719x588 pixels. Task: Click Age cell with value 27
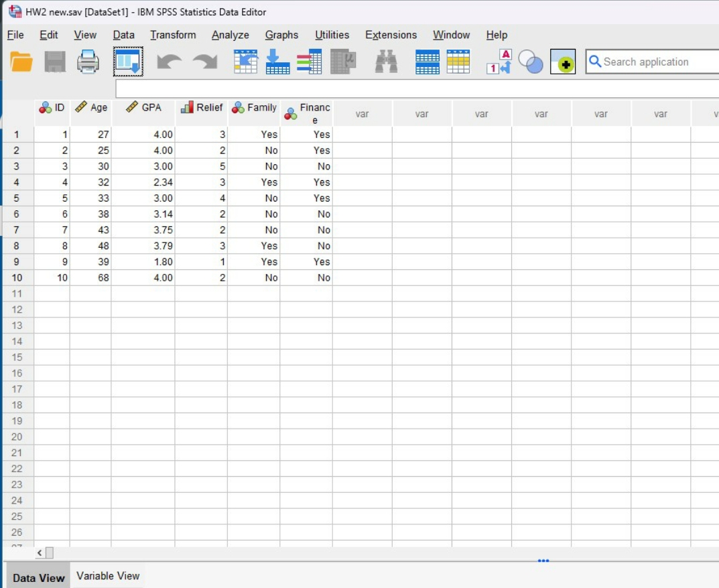[90, 135]
